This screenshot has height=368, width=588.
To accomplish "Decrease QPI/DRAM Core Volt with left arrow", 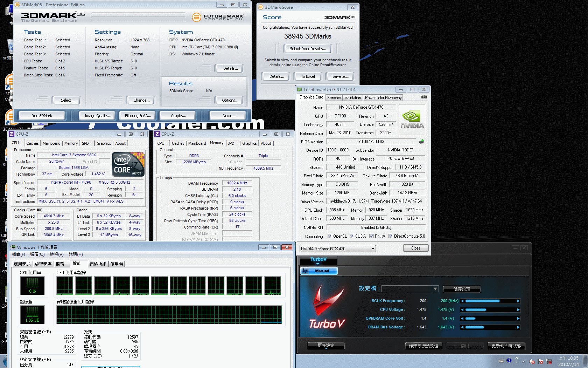I will click(462, 319).
